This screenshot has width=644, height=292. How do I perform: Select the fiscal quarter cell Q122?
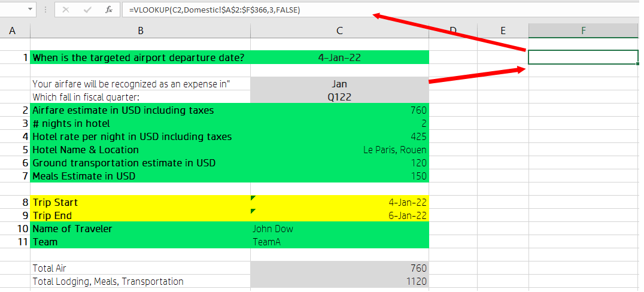(340, 97)
